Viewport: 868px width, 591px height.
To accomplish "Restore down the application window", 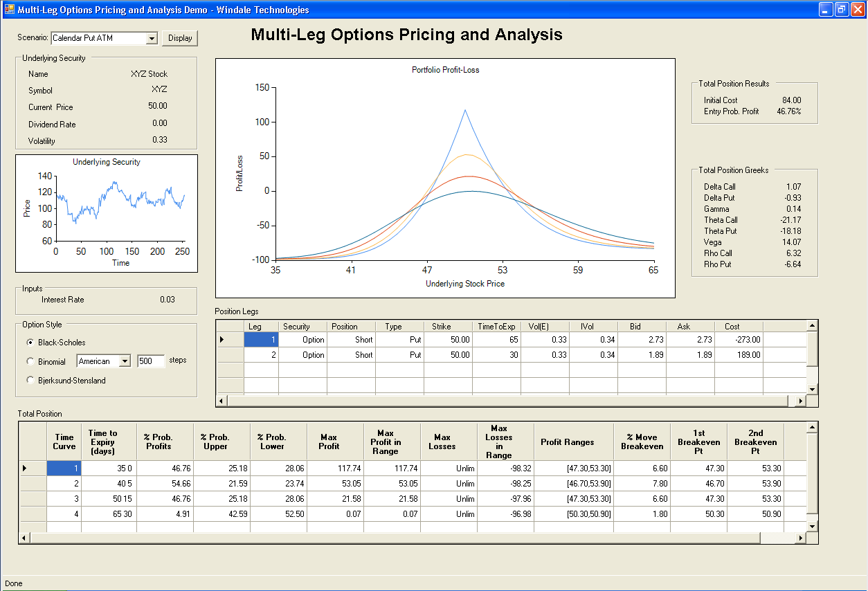I will coord(842,9).
